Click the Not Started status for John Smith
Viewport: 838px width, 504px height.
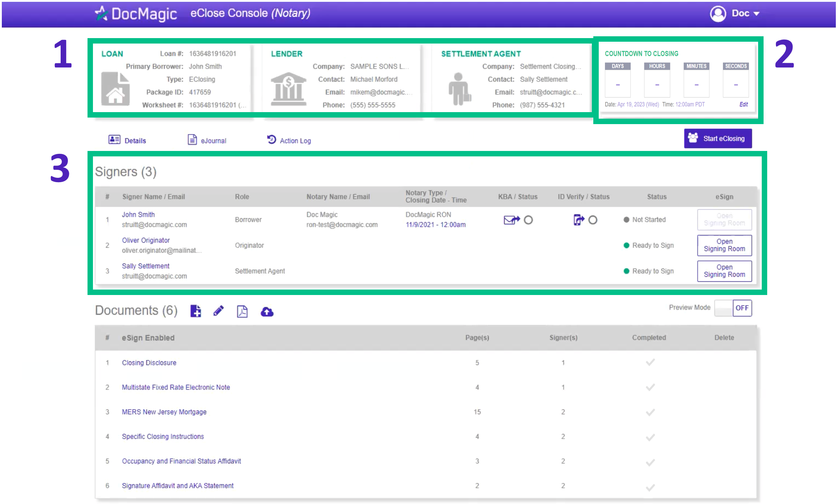coord(644,220)
